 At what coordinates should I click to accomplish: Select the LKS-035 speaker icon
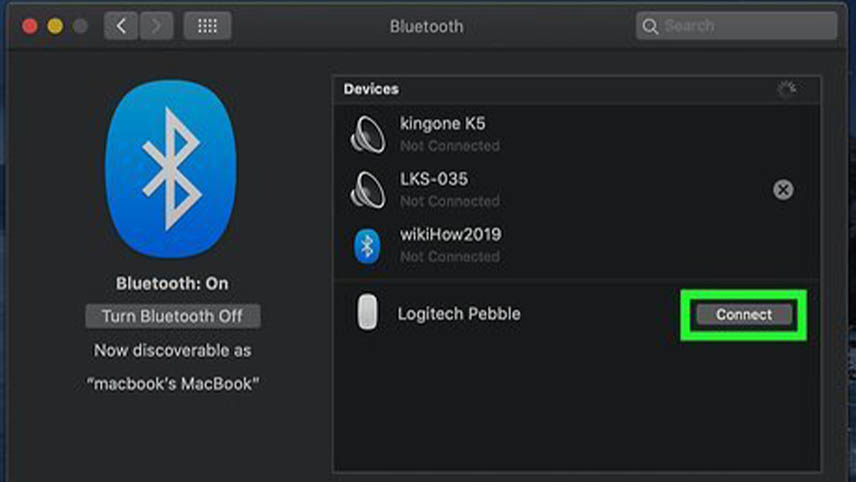point(367,189)
